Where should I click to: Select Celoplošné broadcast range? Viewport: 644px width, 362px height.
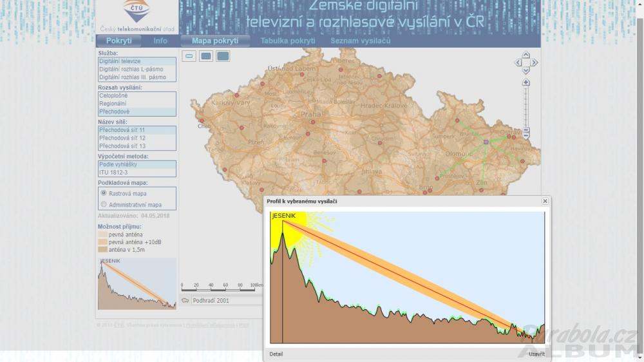[137, 96]
